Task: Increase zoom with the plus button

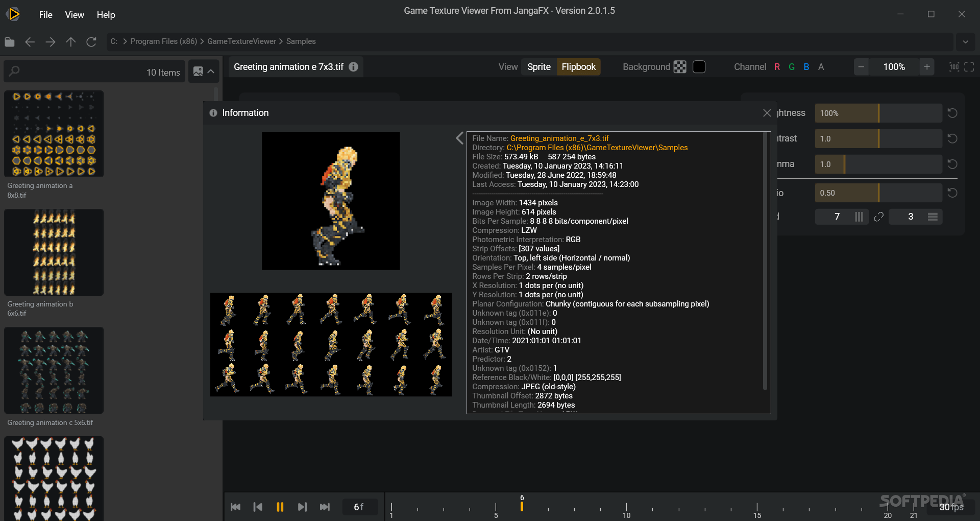Action: tap(927, 67)
